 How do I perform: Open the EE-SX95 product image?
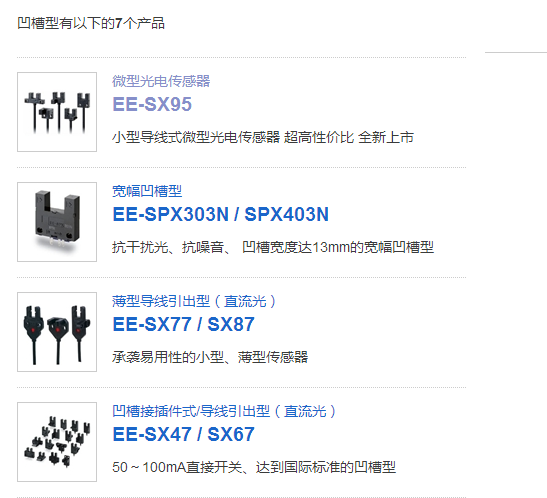tap(57, 112)
